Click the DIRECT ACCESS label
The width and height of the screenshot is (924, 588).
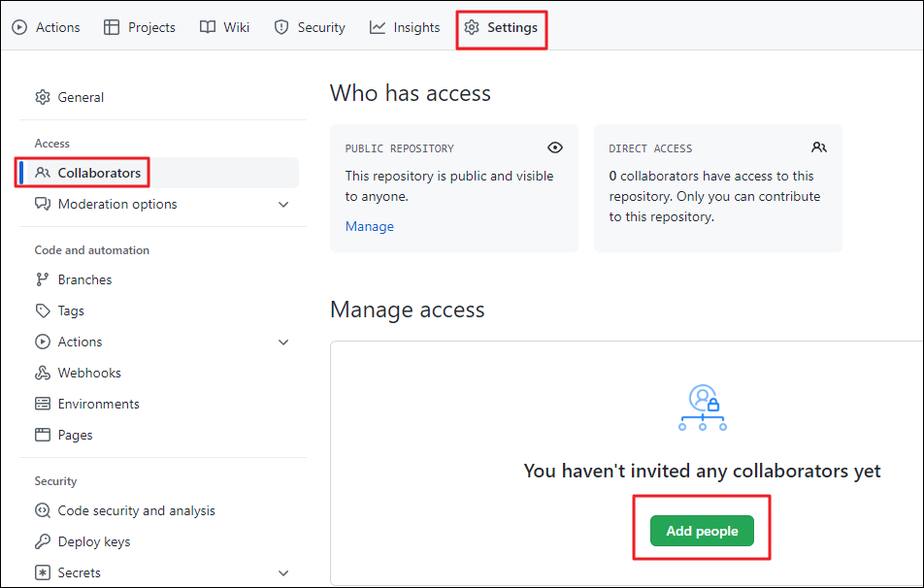click(650, 148)
